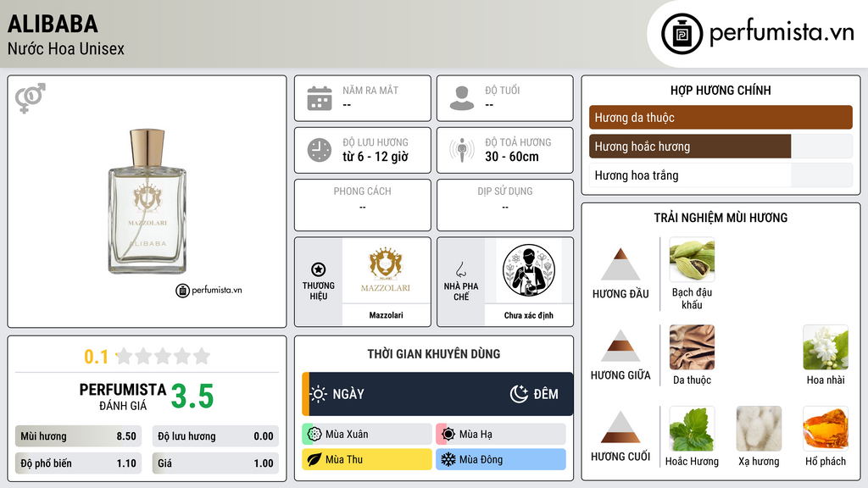Viewport: 868px width, 488px height.
Task: Click the Phong cách card
Action: pos(363,205)
